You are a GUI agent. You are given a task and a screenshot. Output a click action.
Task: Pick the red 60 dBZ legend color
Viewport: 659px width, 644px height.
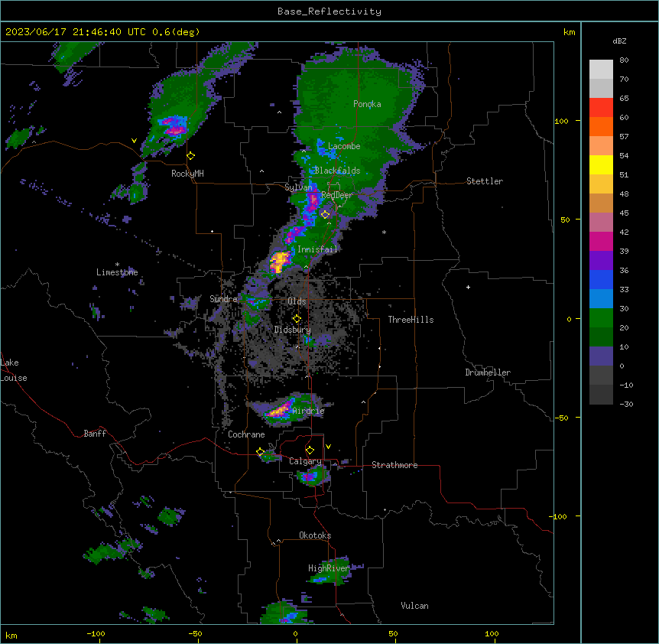point(601,108)
